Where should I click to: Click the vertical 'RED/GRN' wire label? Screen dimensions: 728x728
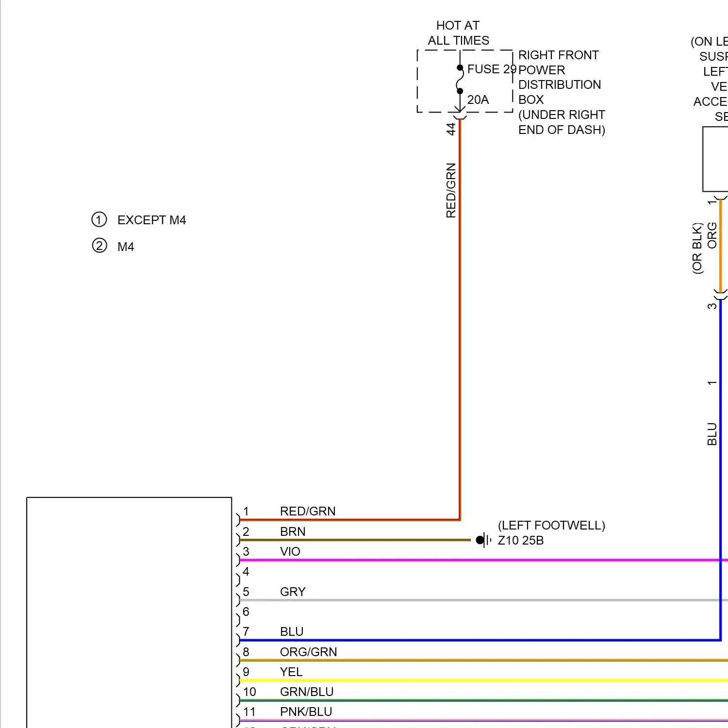click(451, 191)
